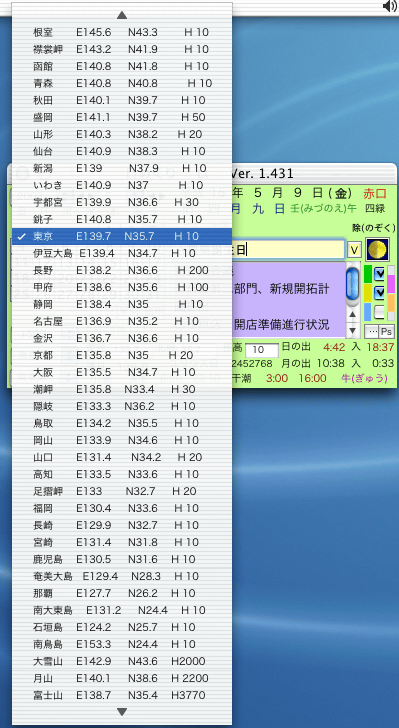
Task: Select 長崎 location item
Action: click(122, 525)
